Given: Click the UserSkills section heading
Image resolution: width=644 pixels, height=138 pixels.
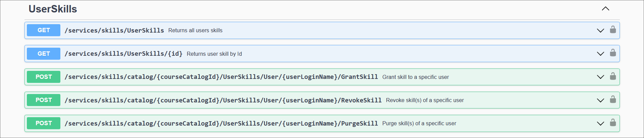Looking at the screenshot, I should coord(53,9).
